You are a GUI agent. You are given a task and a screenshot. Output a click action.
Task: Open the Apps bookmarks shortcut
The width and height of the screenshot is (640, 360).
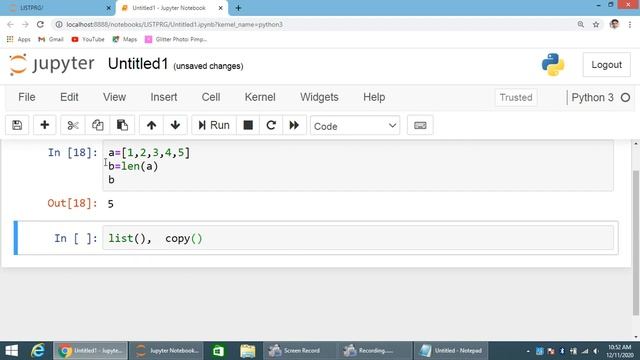click(18, 39)
